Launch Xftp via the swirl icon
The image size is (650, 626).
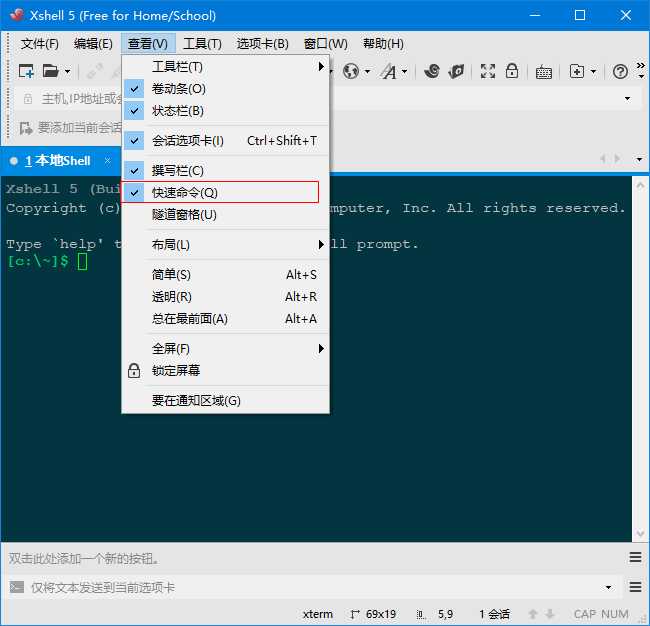coord(432,71)
